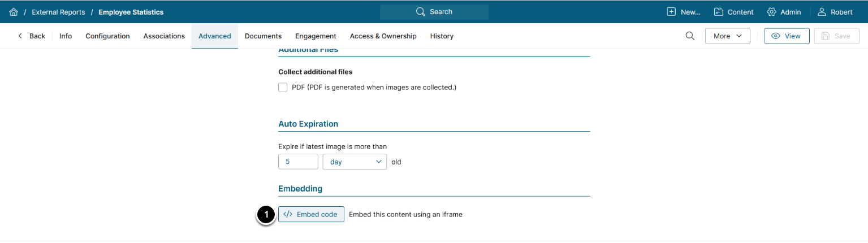
Task: Click the expiration number input field
Action: tap(298, 162)
